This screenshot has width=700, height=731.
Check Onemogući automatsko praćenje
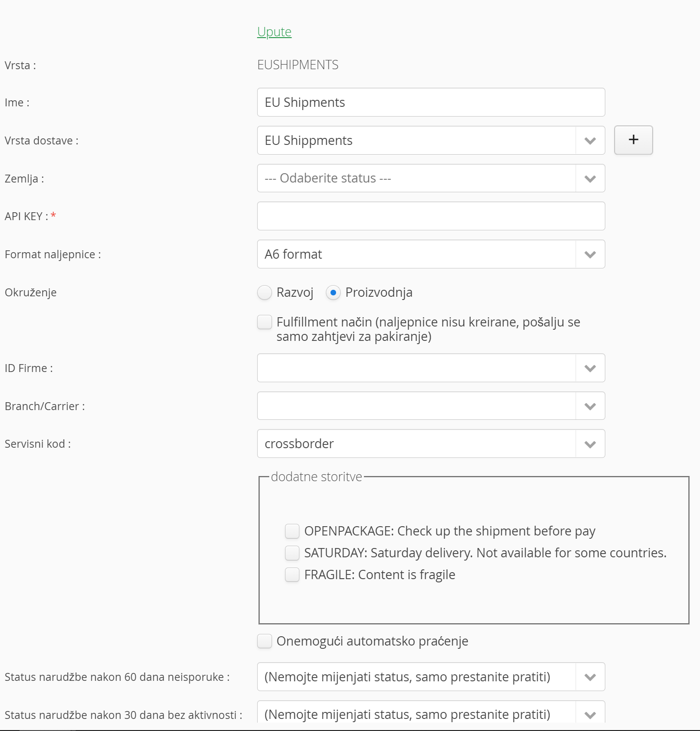click(x=265, y=641)
